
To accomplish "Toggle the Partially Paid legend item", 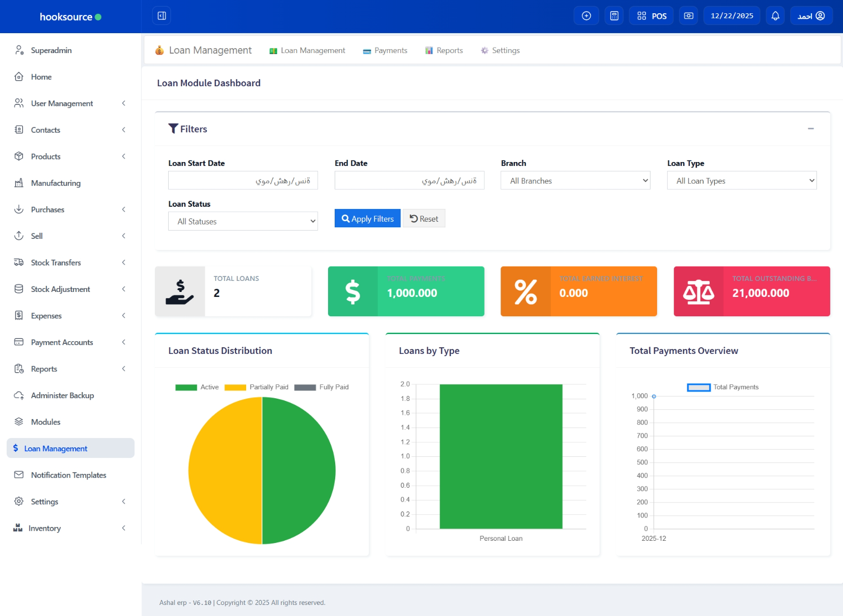I will click(x=256, y=387).
